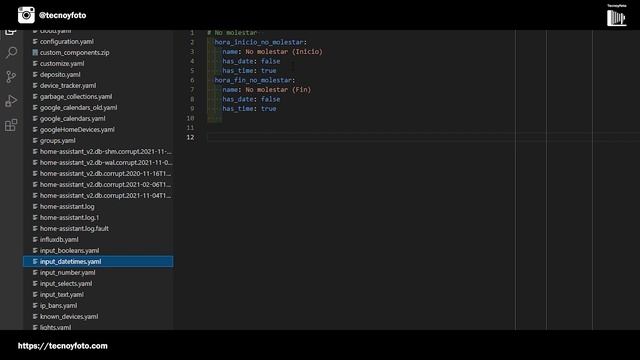Click the file icon beside influxdb.yaml
This screenshot has width=640, height=360.
pos(35,240)
